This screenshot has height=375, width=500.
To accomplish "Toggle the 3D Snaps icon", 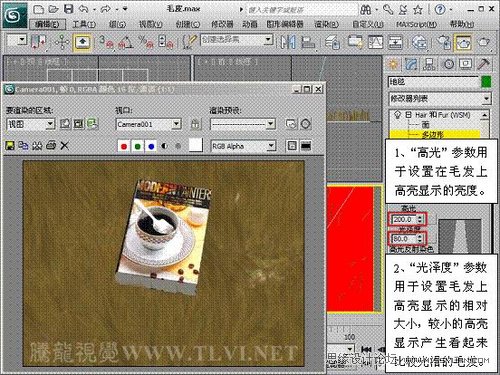I will 107,42.
